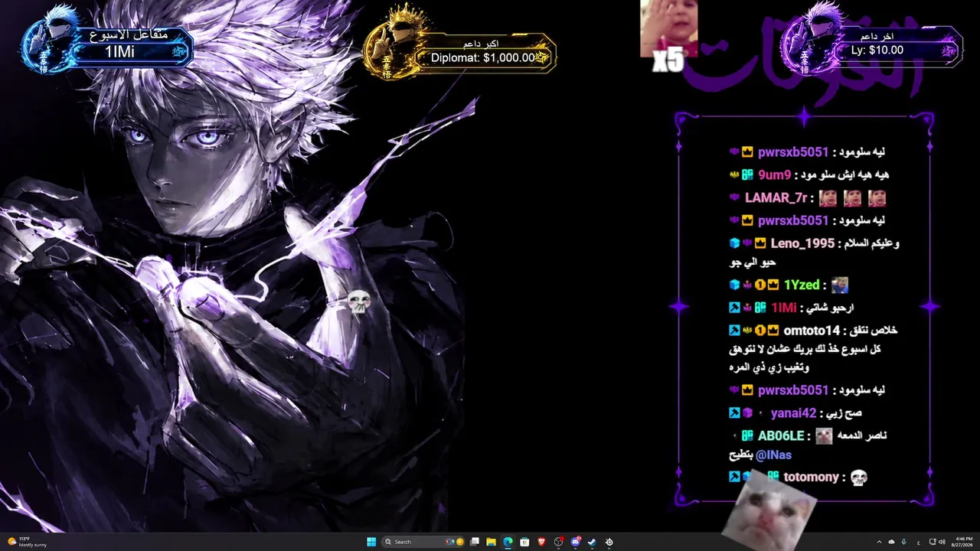Click the cat emote in AB06LE's message
The image size is (980, 551).
824,436
